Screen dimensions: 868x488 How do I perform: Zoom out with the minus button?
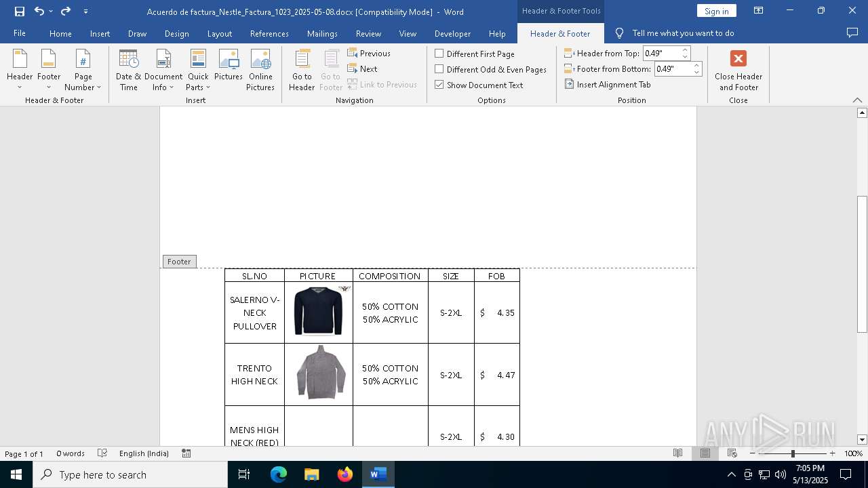pos(753,453)
